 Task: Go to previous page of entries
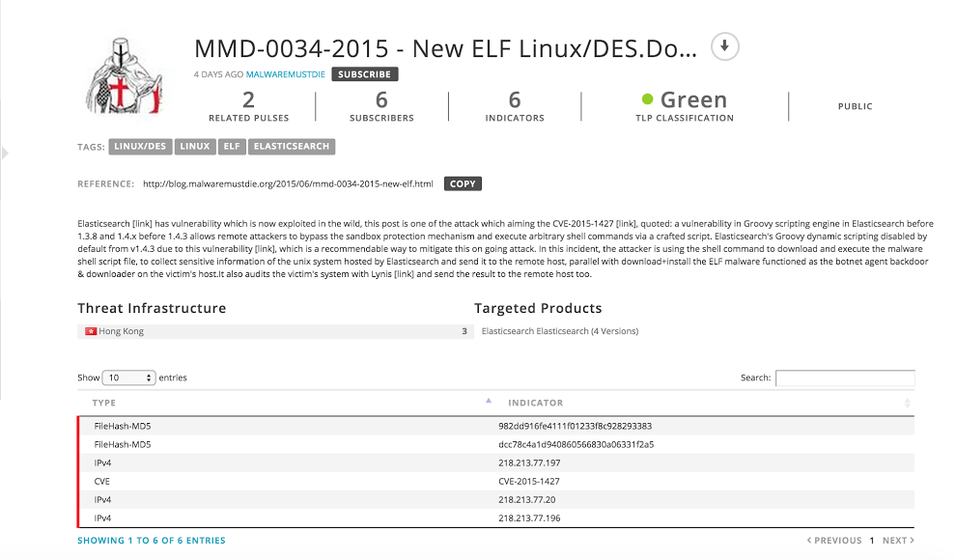pyautogui.click(x=834, y=541)
